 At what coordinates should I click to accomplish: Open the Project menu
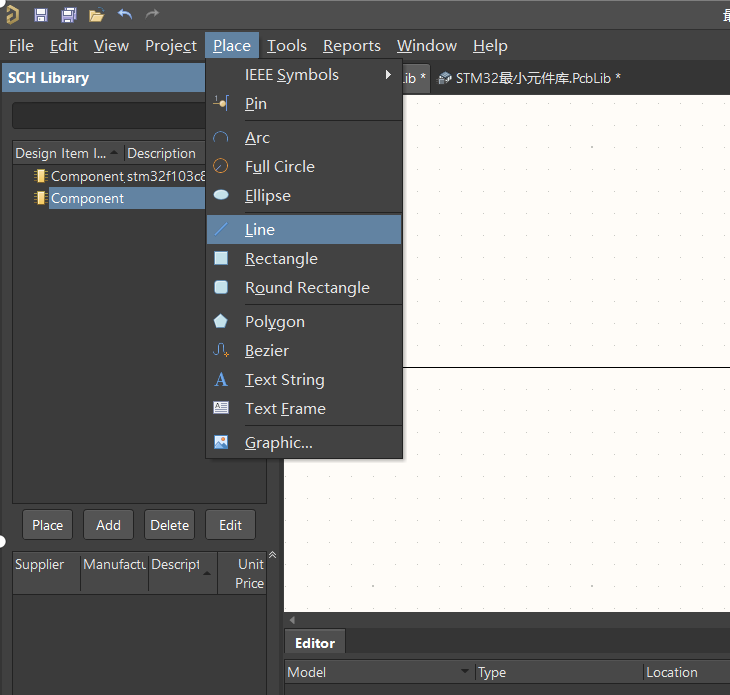171,46
